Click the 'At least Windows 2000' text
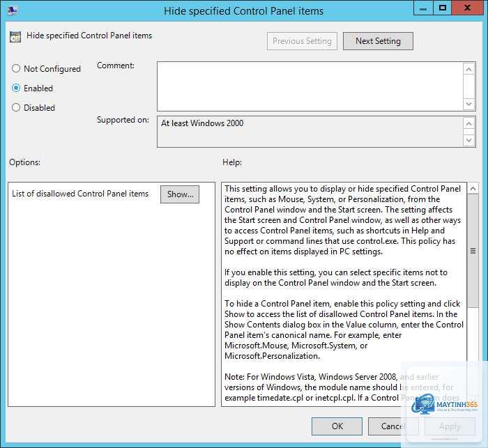 click(202, 123)
